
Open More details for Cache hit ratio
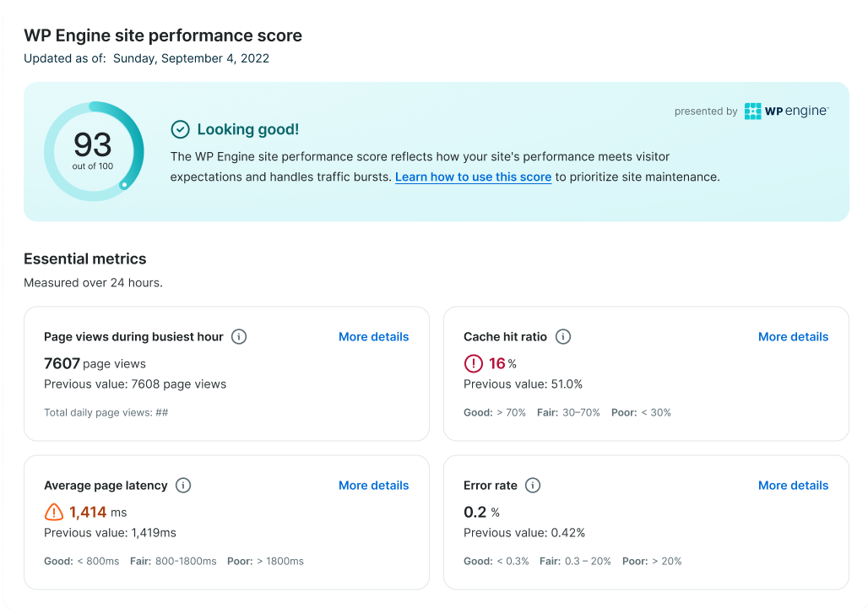point(793,337)
